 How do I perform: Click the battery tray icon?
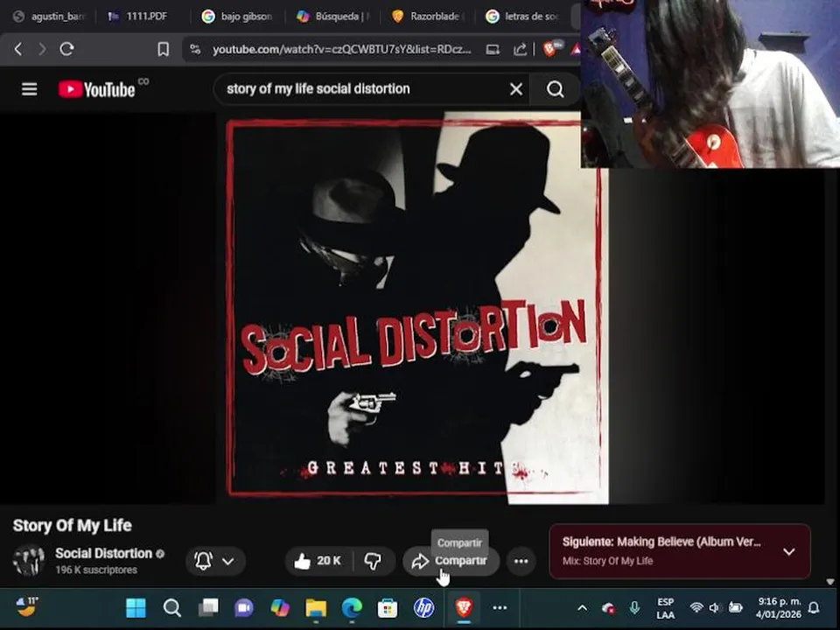click(736, 607)
